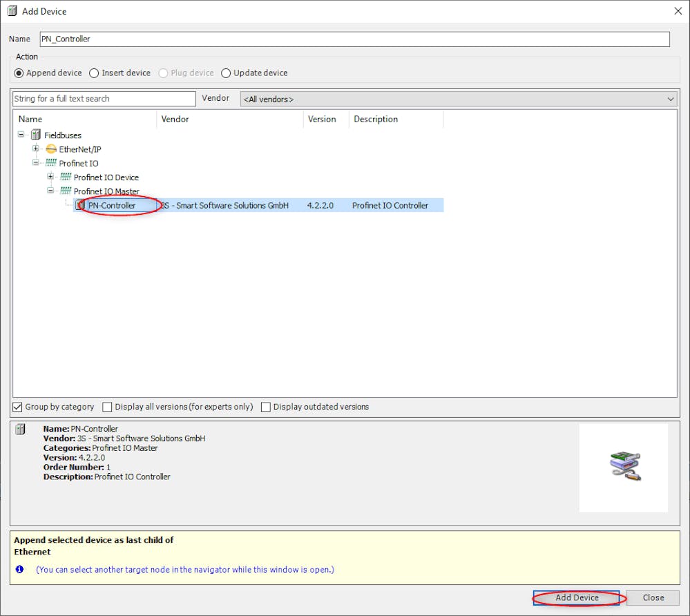Image resolution: width=690 pixels, height=616 pixels.
Task: Click the Close button
Action: point(653,597)
